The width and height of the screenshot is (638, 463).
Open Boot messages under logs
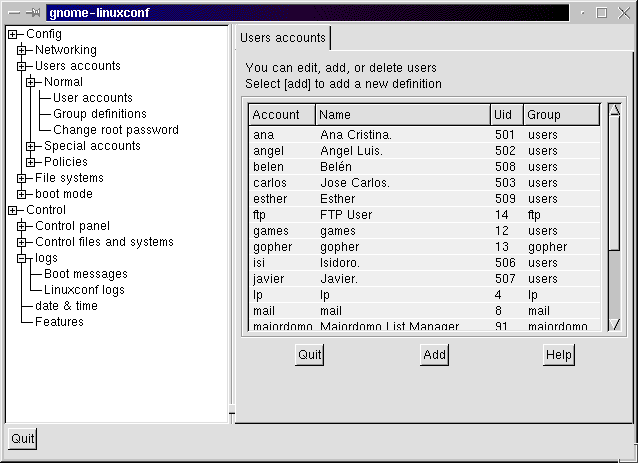pyautogui.click(x=85, y=274)
